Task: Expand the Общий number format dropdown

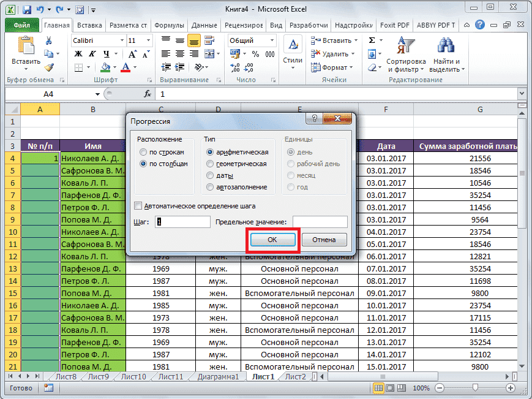Action: click(x=272, y=40)
